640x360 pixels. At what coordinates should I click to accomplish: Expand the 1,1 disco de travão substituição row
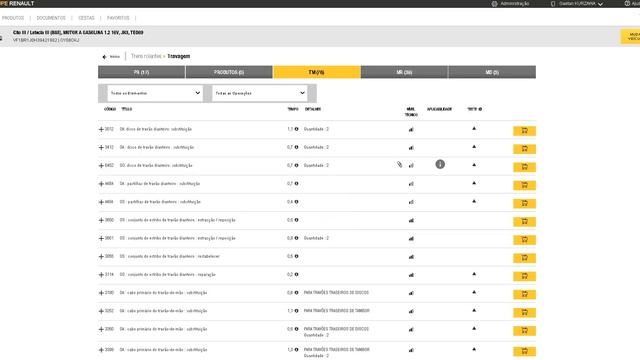101,129
